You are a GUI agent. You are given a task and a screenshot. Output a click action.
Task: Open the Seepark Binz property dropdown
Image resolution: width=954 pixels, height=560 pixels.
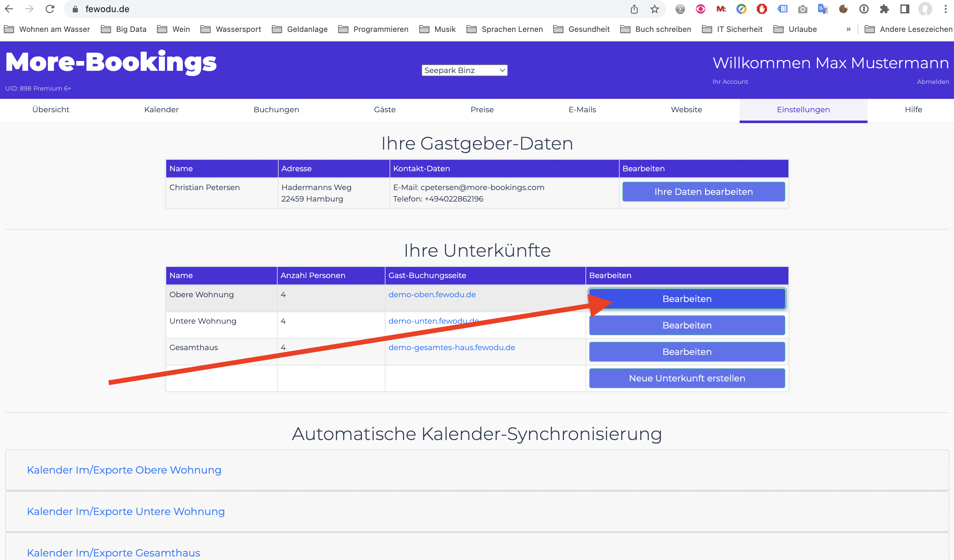(465, 70)
